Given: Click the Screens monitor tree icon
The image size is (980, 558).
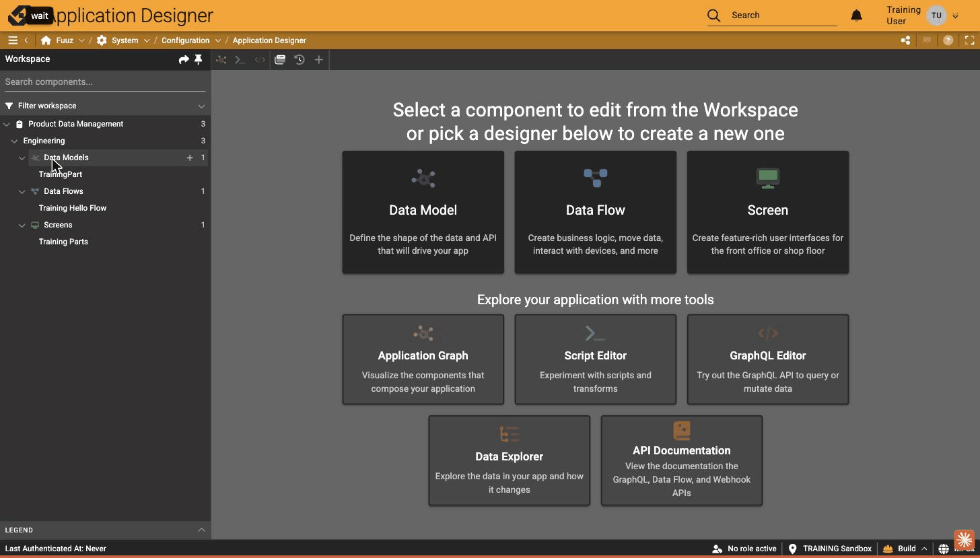Looking at the screenshot, I should pos(35,225).
